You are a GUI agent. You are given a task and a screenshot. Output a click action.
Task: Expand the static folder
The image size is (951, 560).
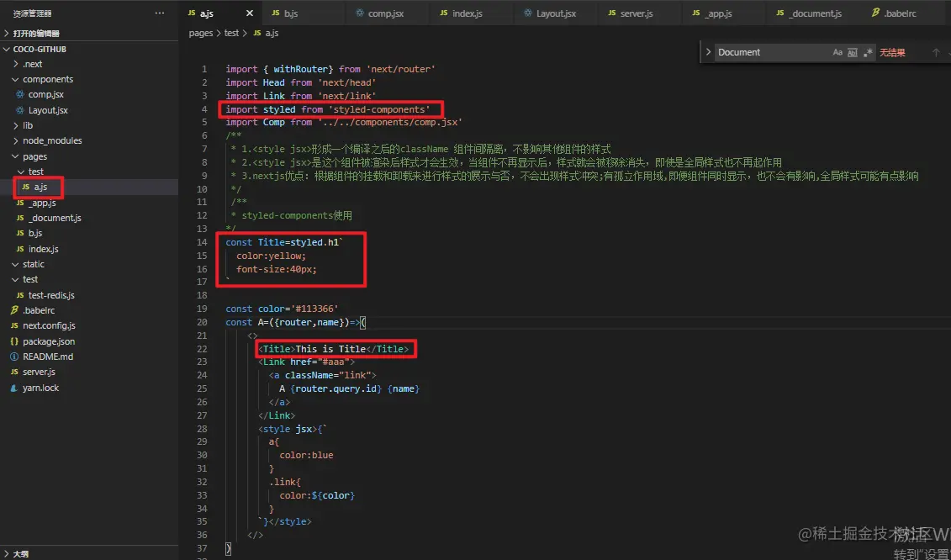pyautogui.click(x=90, y=264)
